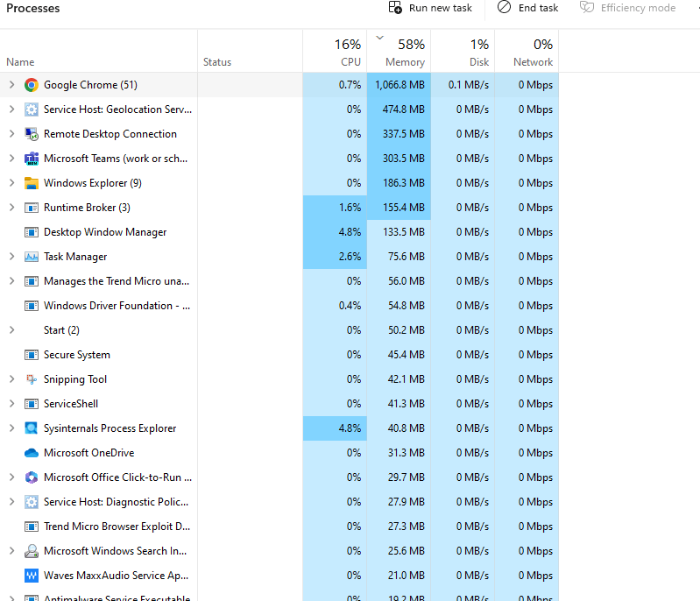Select the Microsoft OneDrive row name

click(88, 453)
